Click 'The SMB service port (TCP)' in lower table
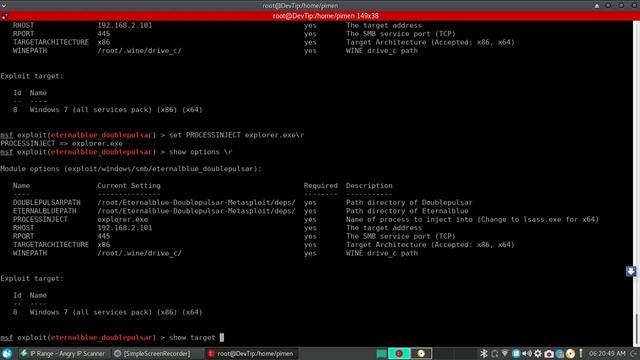The image size is (640, 360). click(x=400, y=236)
